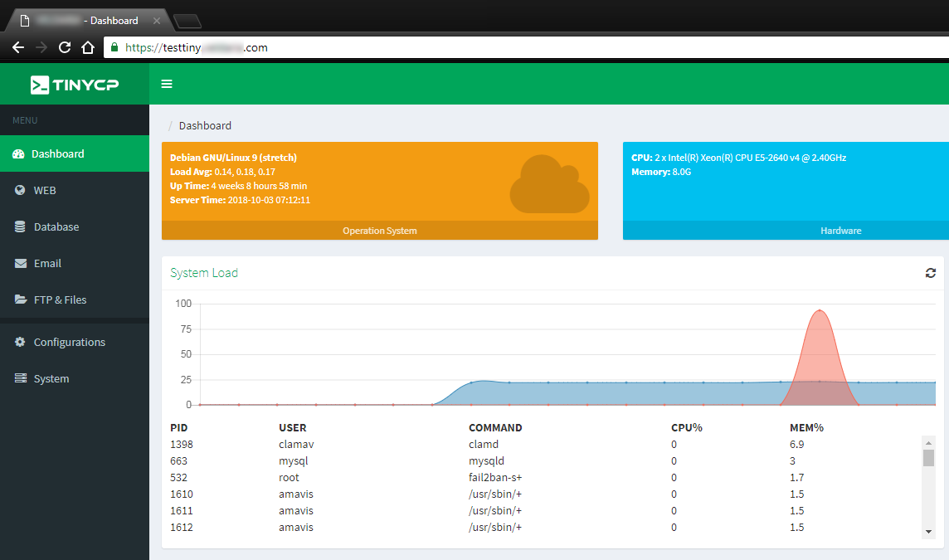Open the System menu section
The width and height of the screenshot is (949, 560).
pos(75,378)
